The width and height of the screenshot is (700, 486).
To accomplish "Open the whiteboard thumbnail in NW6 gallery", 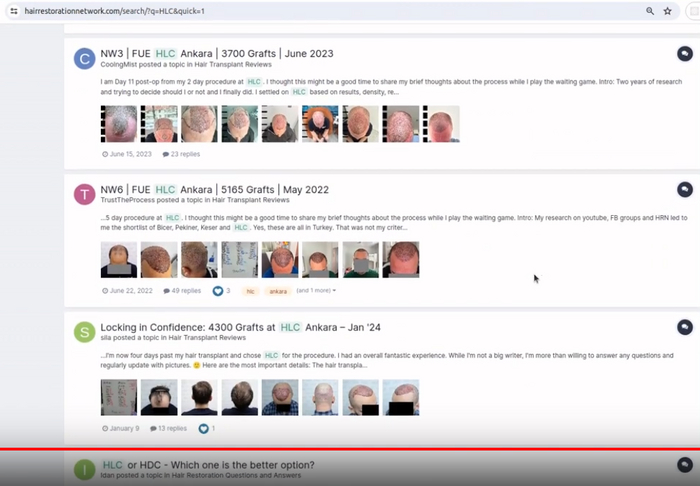I will coord(240,260).
